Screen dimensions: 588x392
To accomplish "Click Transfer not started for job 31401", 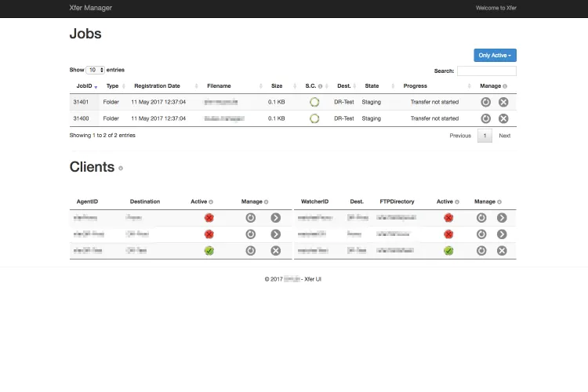I will tap(434, 102).
